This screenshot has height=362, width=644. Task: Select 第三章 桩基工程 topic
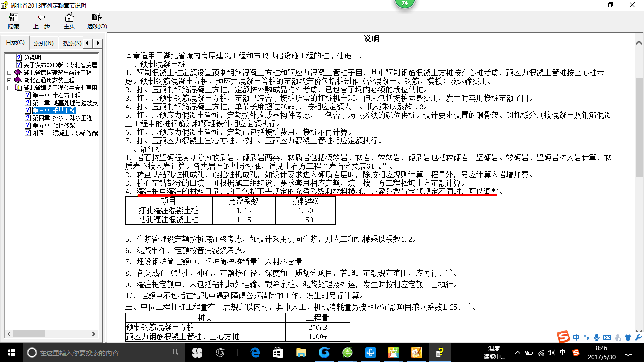click(54, 110)
